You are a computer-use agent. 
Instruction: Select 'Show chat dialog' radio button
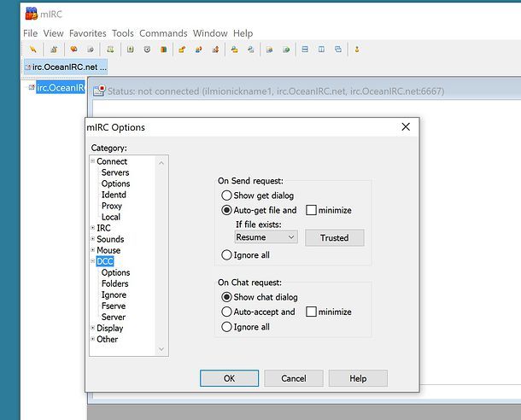click(226, 297)
